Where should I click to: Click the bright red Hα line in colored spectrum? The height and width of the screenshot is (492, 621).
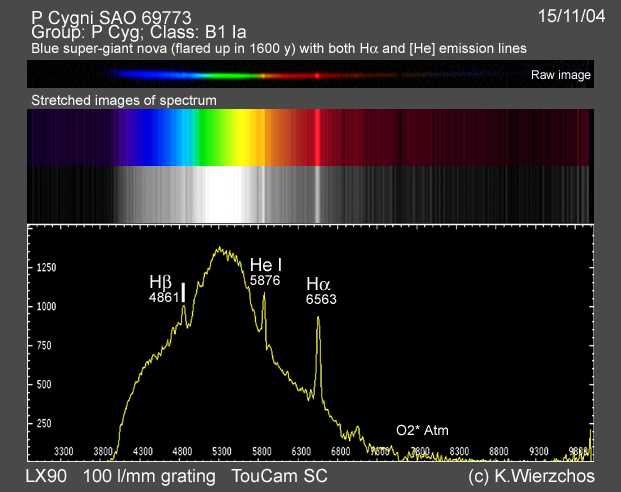pyautogui.click(x=318, y=137)
